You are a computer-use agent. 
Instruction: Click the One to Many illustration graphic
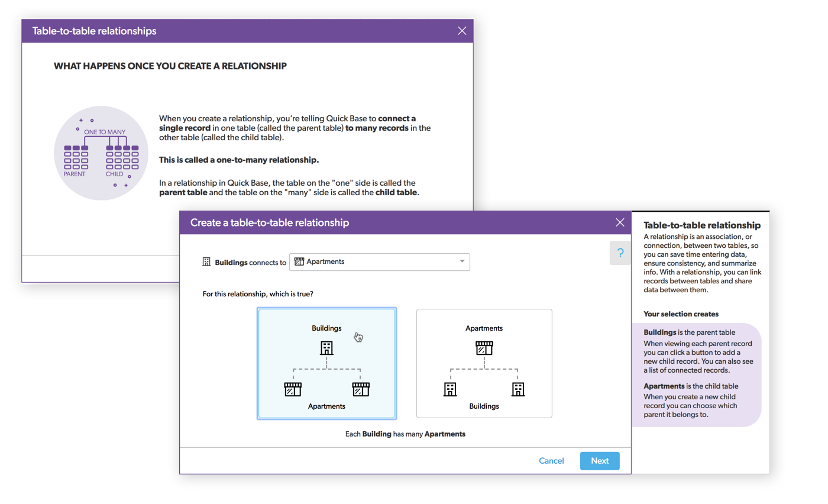point(101,153)
